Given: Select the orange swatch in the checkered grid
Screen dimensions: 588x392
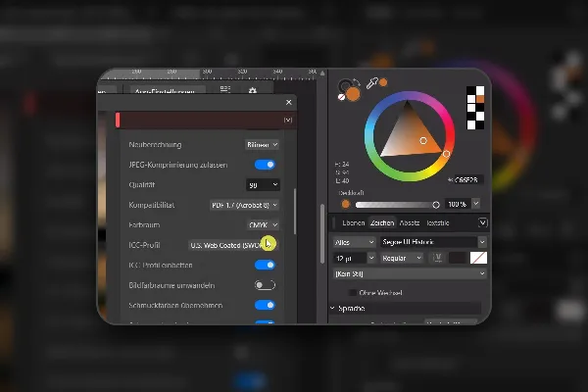Looking at the screenshot, I should [479, 99].
